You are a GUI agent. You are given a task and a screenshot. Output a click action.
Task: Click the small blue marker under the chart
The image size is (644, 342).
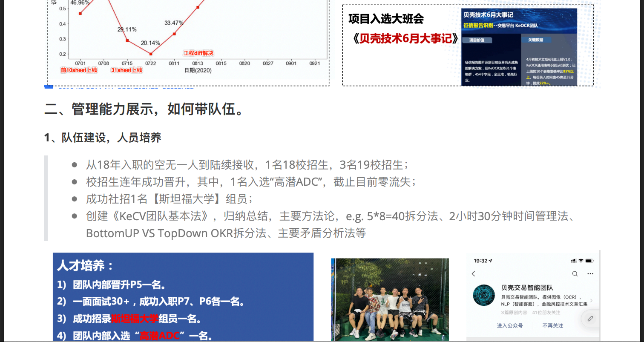48,86
